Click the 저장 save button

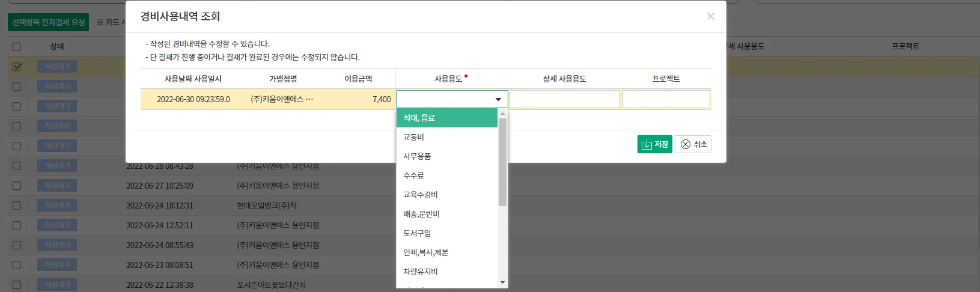point(654,144)
